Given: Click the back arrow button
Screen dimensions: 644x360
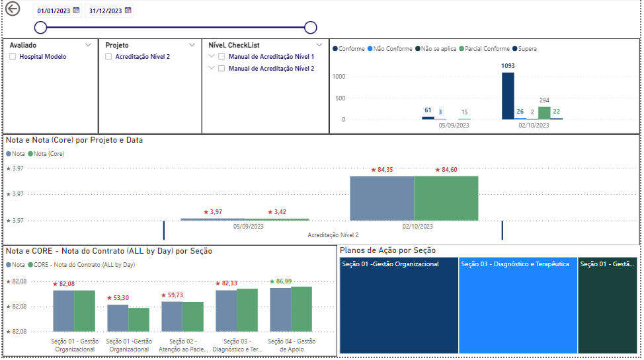Looking at the screenshot, I should pyautogui.click(x=13, y=9).
